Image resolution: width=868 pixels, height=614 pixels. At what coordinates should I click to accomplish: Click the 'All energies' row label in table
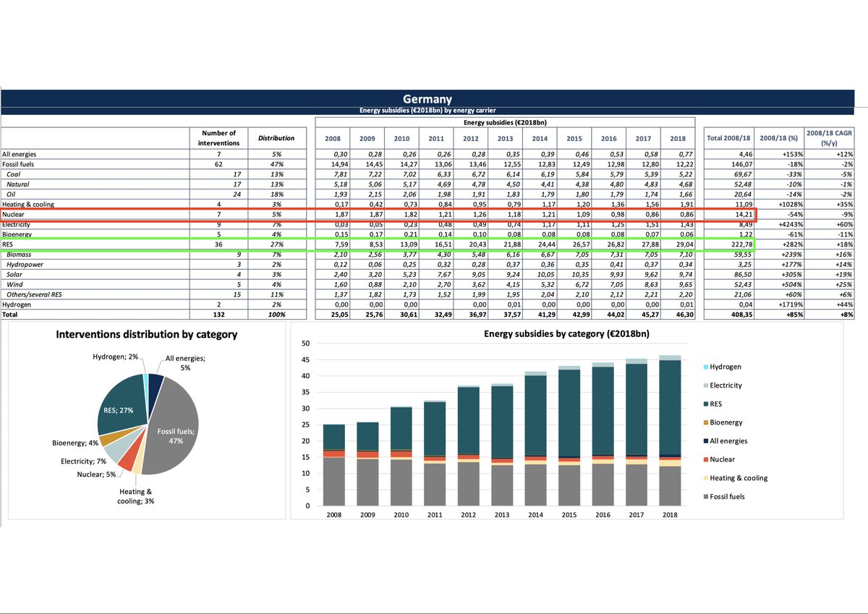click(x=19, y=154)
